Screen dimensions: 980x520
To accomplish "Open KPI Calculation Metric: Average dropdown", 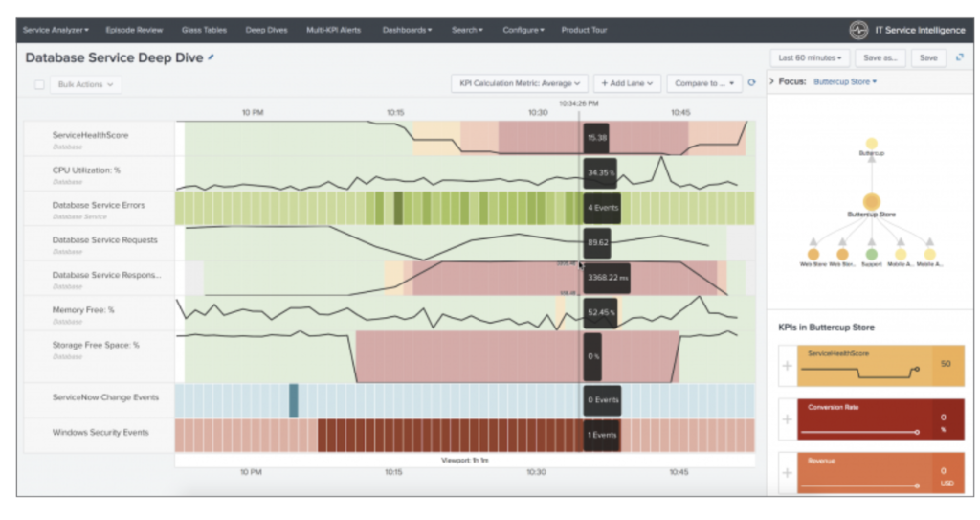I will coord(520,83).
